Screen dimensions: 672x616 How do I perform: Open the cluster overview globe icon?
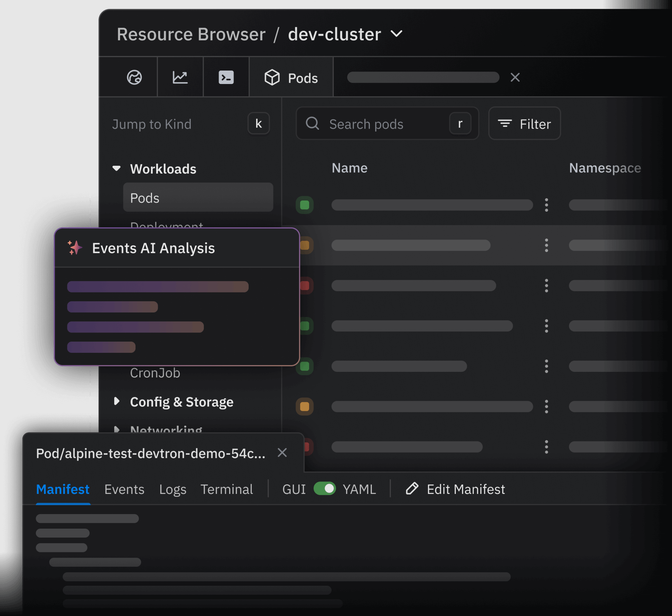[134, 77]
